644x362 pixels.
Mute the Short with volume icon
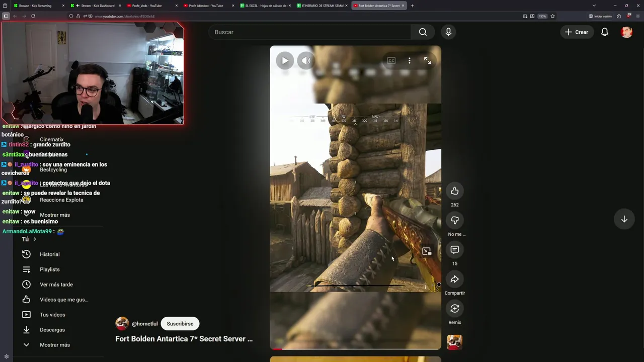click(306, 61)
